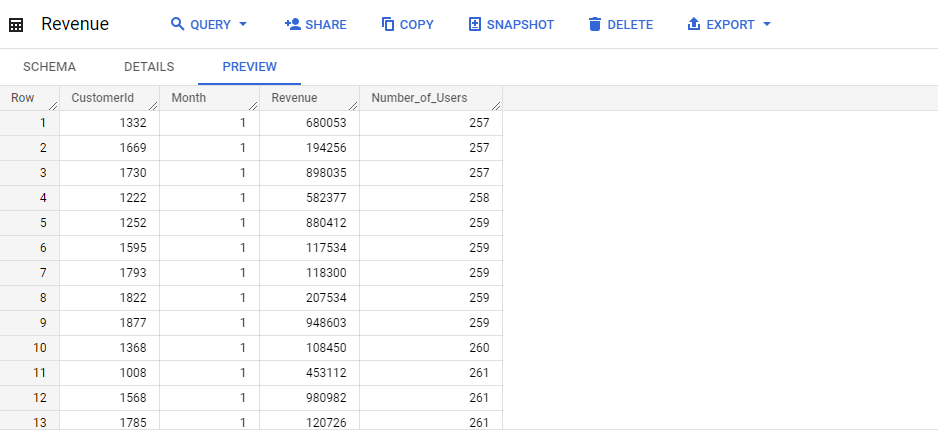Image resolution: width=938 pixels, height=432 pixels.
Task: Expand the QUERY dropdown arrow
Action: click(242, 25)
